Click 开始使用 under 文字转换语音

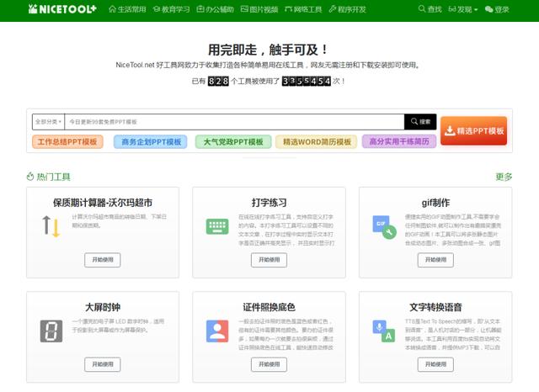(x=435, y=364)
